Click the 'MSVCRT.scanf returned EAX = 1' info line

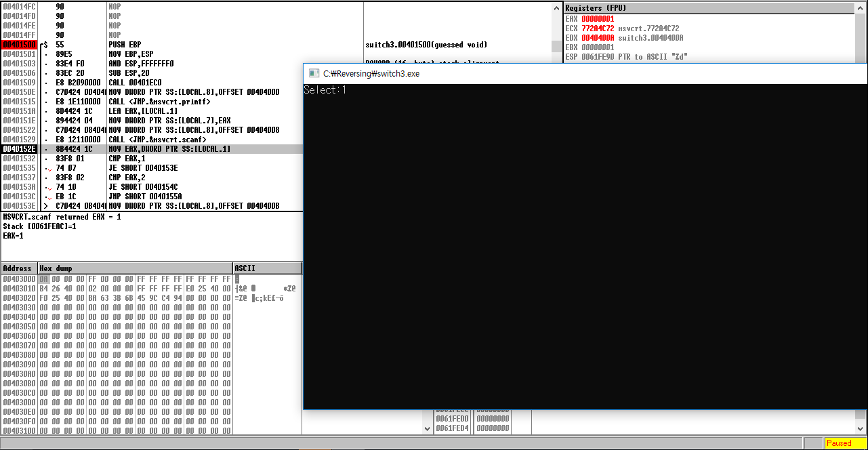tap(62, 218)
